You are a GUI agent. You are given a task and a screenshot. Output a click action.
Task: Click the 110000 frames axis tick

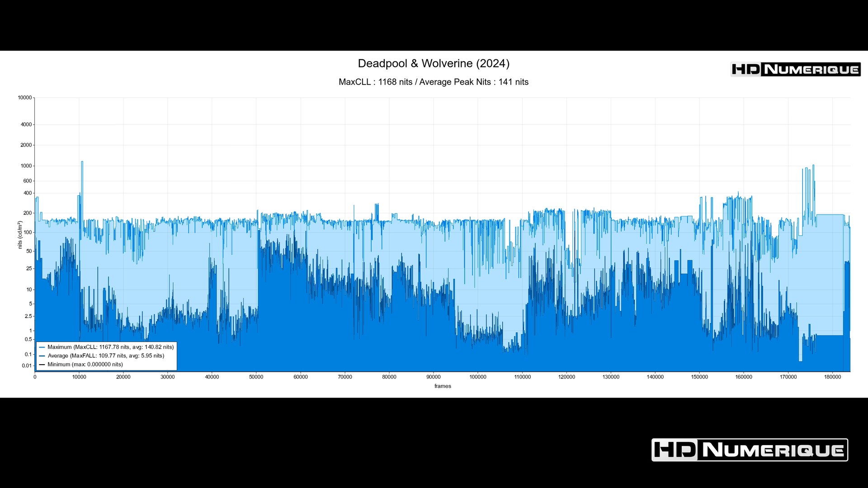click(x=523, y=377)
